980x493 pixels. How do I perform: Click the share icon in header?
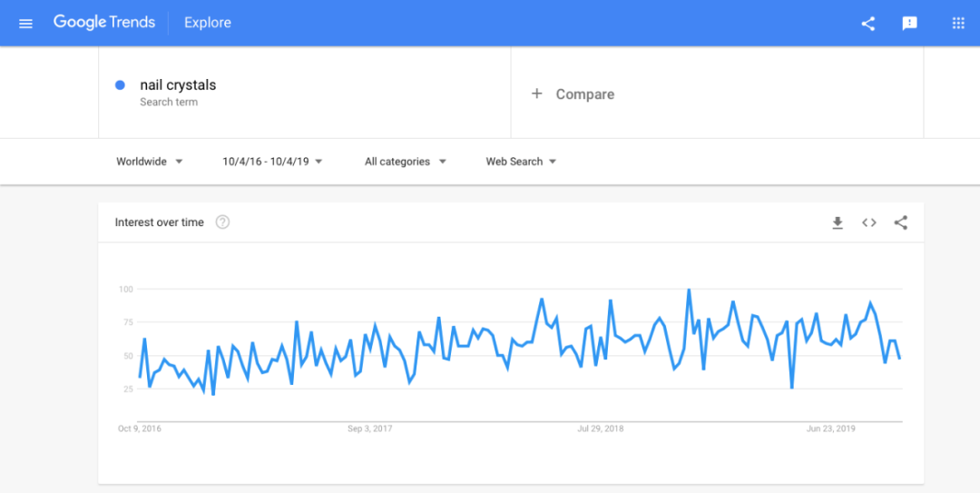pyautogui.click(x=868, y=24)
